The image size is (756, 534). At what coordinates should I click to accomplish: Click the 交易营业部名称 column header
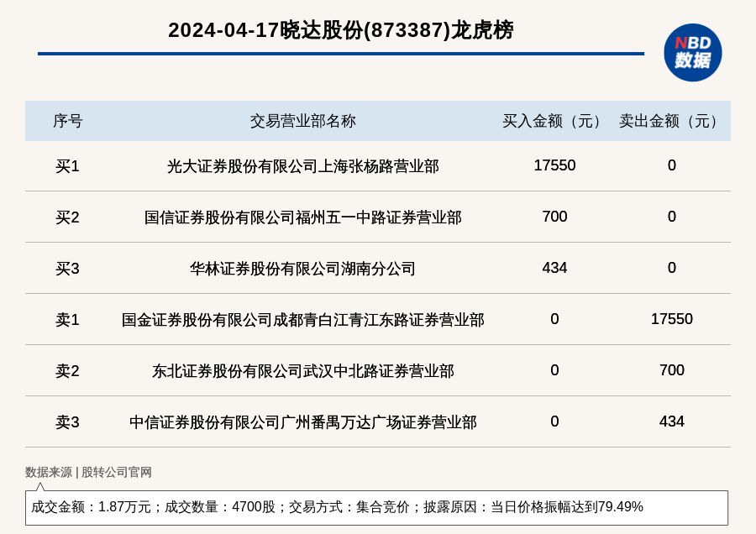point(302,121)
